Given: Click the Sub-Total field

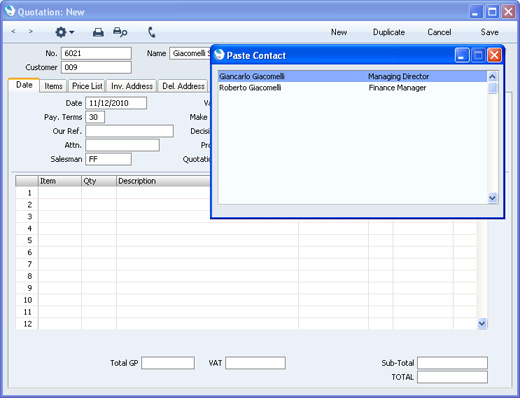Looking at the screenshot, I should click(452, 363).
